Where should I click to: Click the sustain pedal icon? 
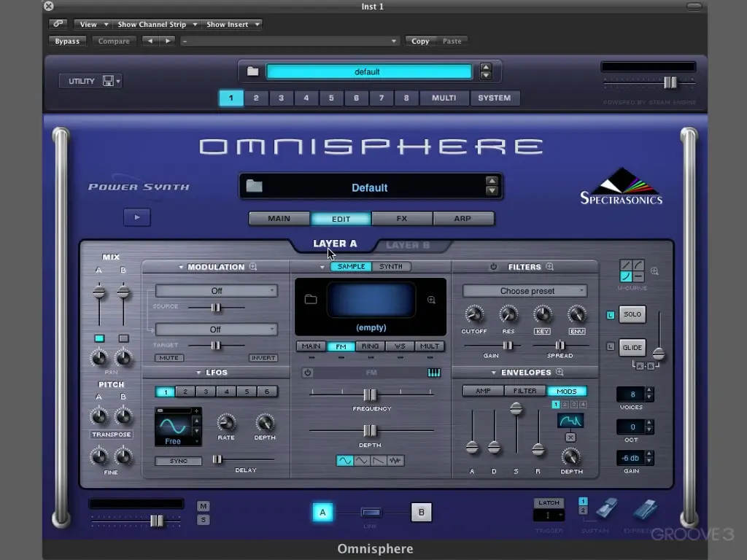point(606,509)
